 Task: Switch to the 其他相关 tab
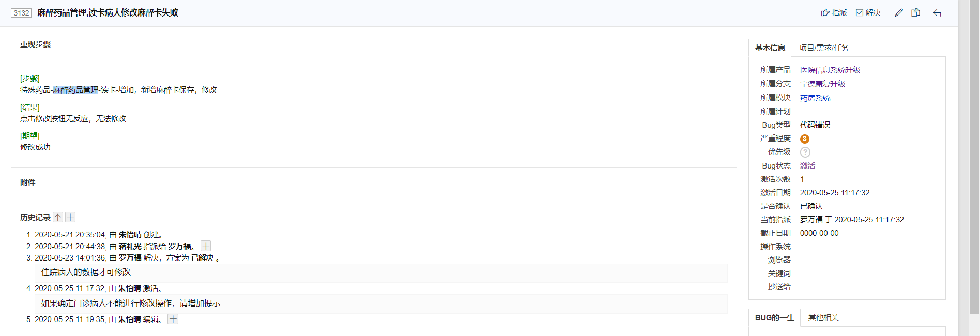pyautogui.click(x=823, y=318)
